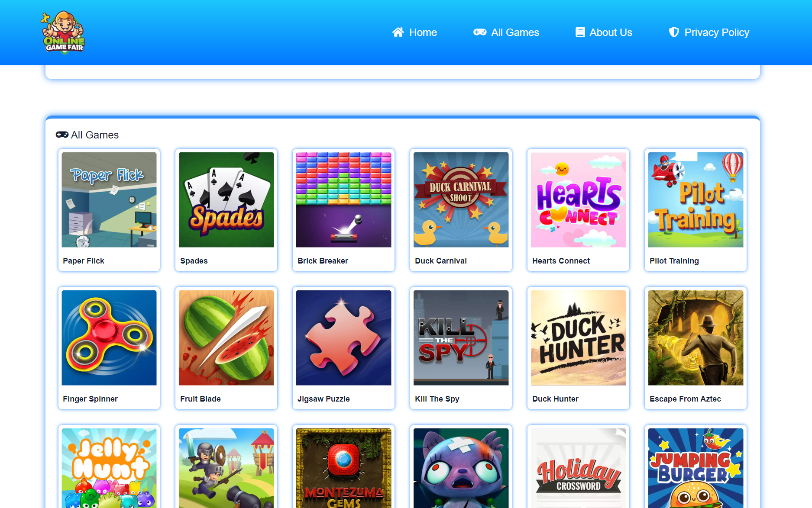Click the house icon beside Home
The width and height of the screenshot is (812, 508).
pyautogui.click(x=398, y=32)
